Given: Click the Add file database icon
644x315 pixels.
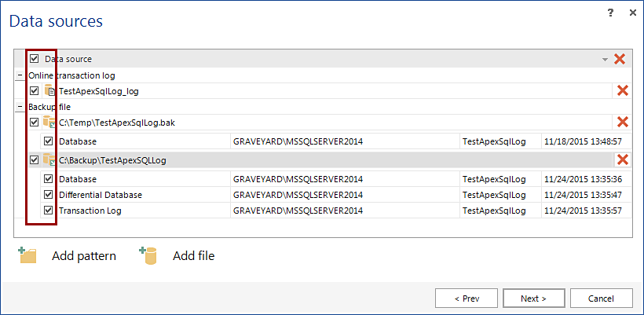Looking at the screenshot, I should 148,255.
